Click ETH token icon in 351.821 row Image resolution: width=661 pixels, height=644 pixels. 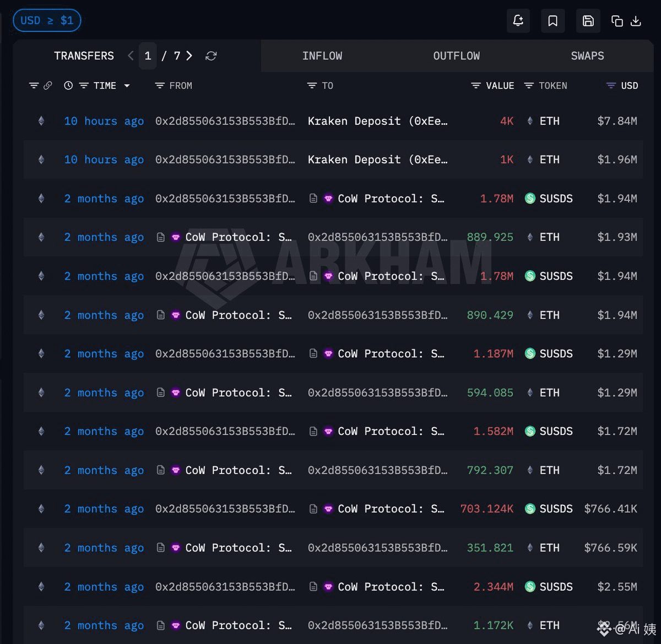pos(530,548)
